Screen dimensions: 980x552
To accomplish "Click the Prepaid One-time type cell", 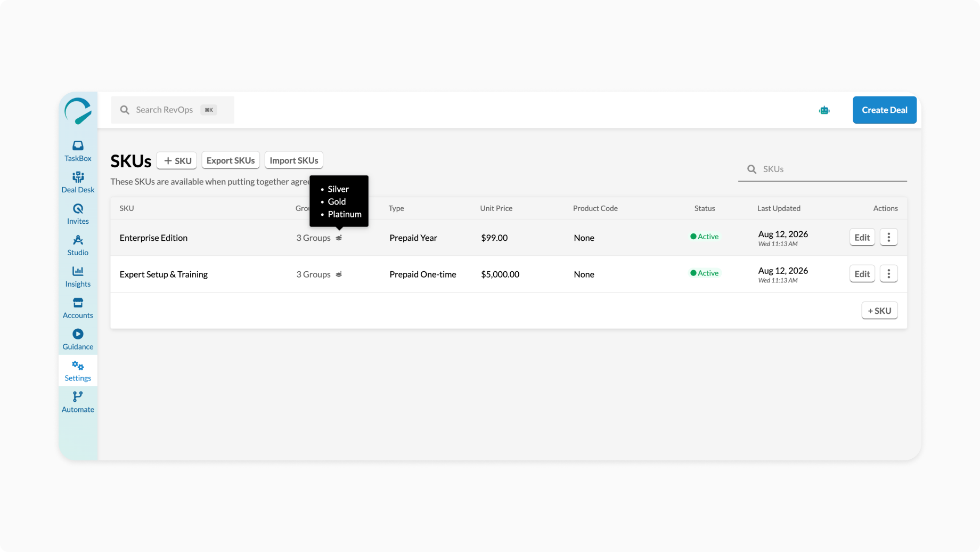I will pos(423,274).
